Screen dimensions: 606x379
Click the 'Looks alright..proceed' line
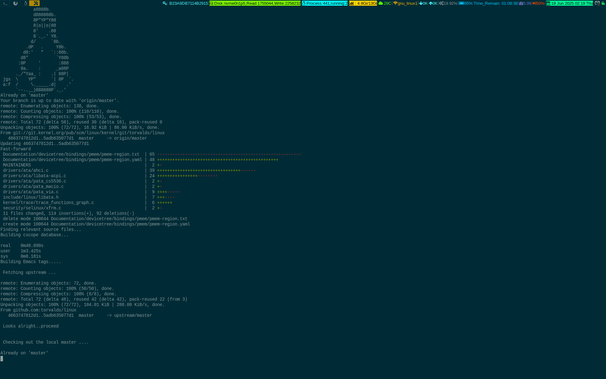point(31,326)
